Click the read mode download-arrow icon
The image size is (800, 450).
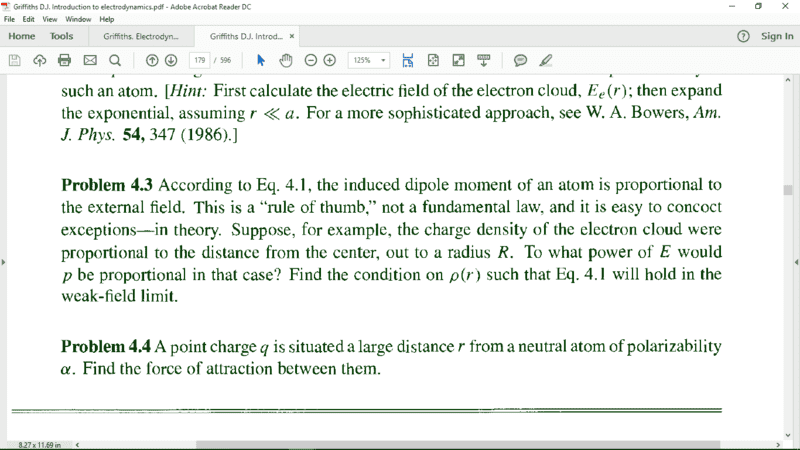484,60
